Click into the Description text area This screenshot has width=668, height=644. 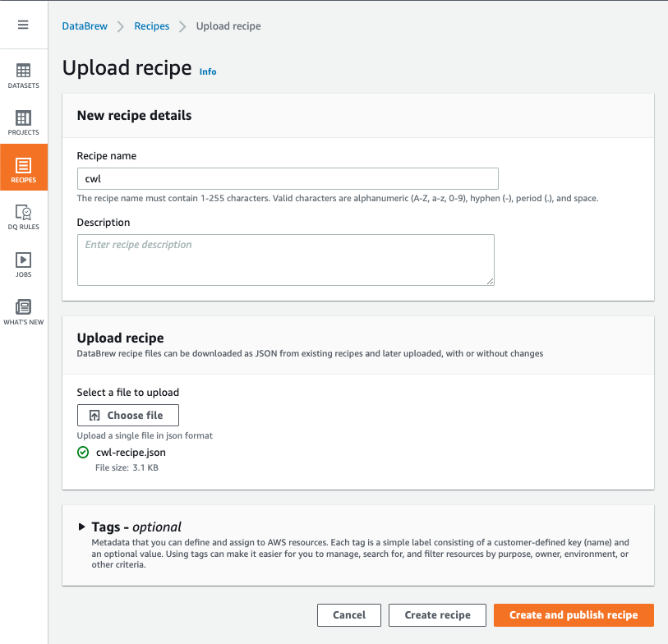285,260
